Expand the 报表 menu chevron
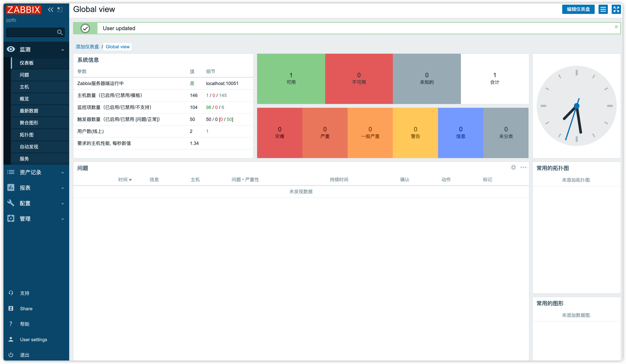Screen dimensions: 626x364 click(x=63, y=188)
